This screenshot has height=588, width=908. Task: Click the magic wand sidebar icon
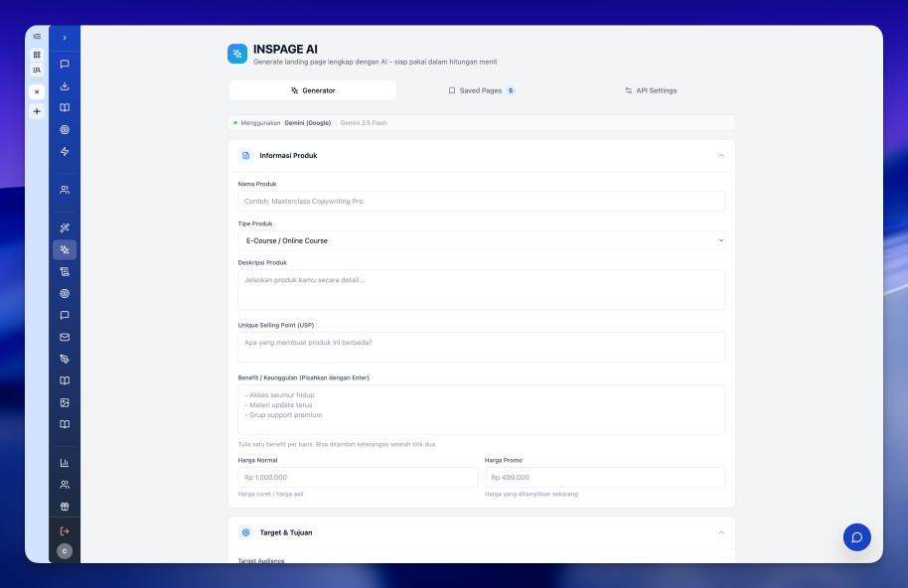65,228
